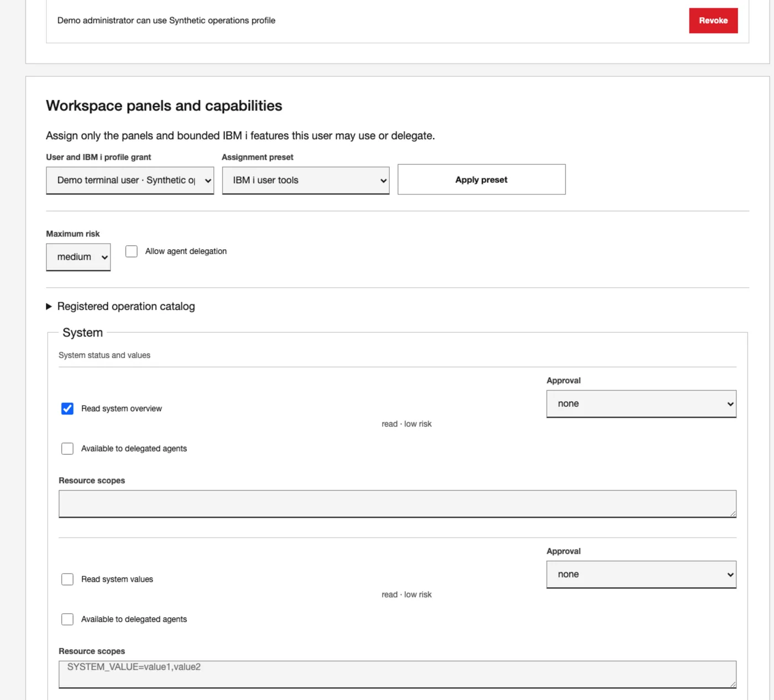Click Resource scopes field for Read system overview
774x700 pixels.
coord(398,504)
